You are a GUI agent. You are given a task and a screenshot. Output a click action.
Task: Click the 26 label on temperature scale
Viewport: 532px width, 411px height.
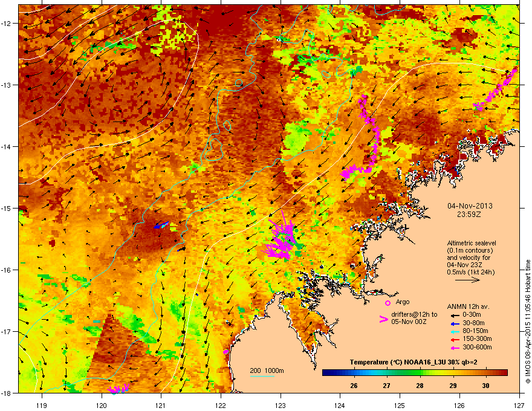click(354, 386)
